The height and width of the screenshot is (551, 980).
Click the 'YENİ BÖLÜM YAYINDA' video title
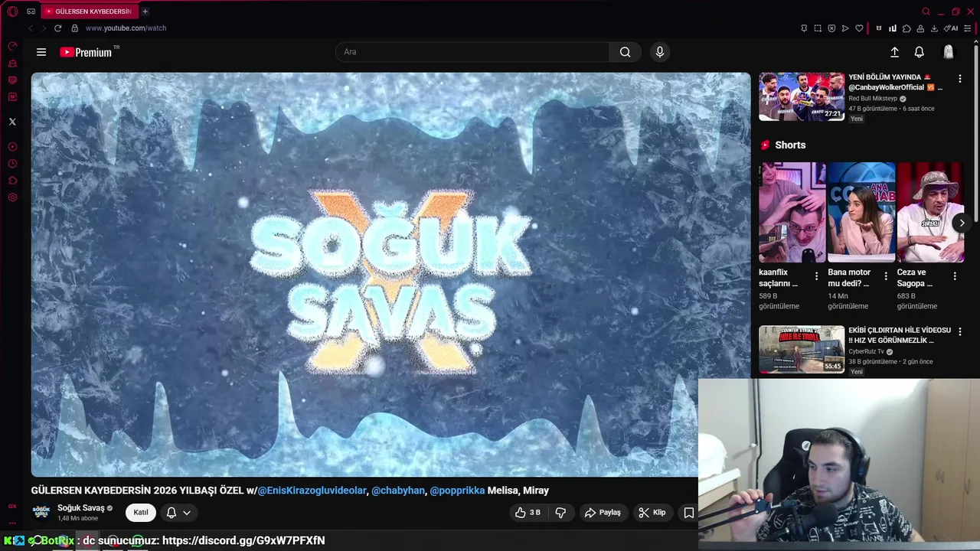pos(897,82)
